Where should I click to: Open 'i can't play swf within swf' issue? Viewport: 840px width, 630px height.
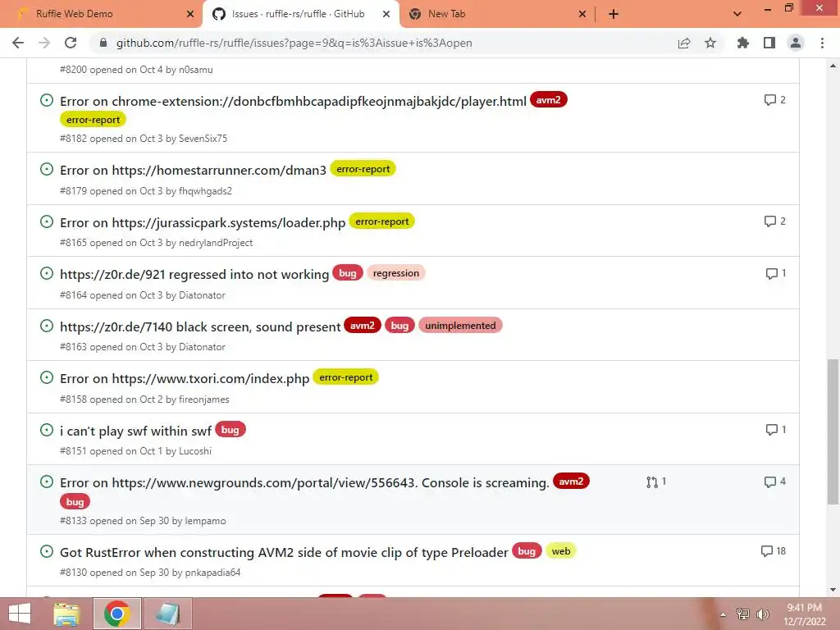point(135,431)
